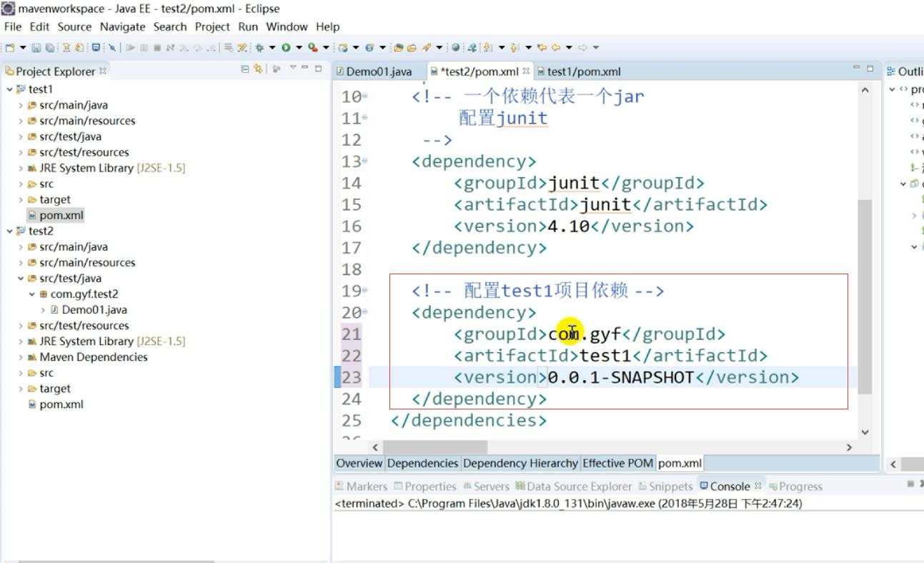Click the Disconnect debug toolbar icon

170,48
